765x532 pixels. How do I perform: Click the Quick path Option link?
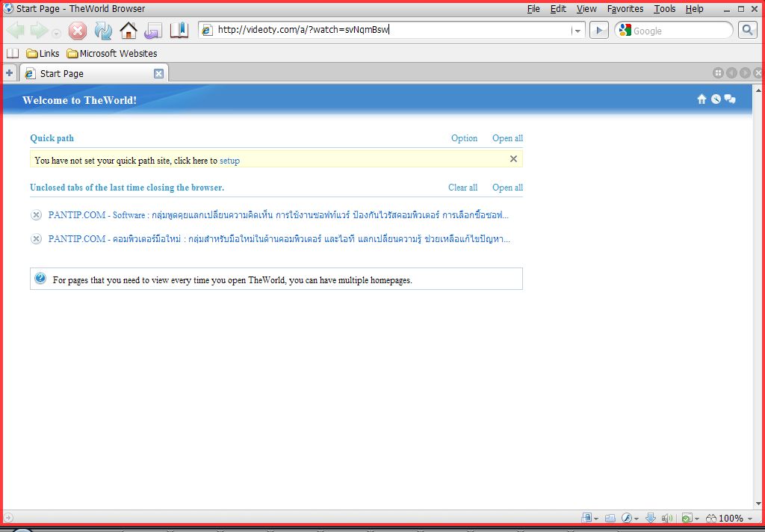coord(464,138)
